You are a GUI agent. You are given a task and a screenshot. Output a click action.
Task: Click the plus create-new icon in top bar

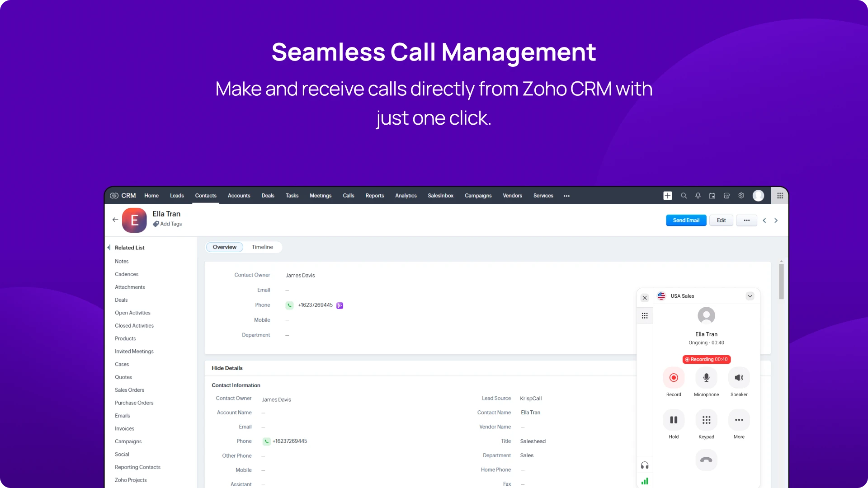[668, 196]
